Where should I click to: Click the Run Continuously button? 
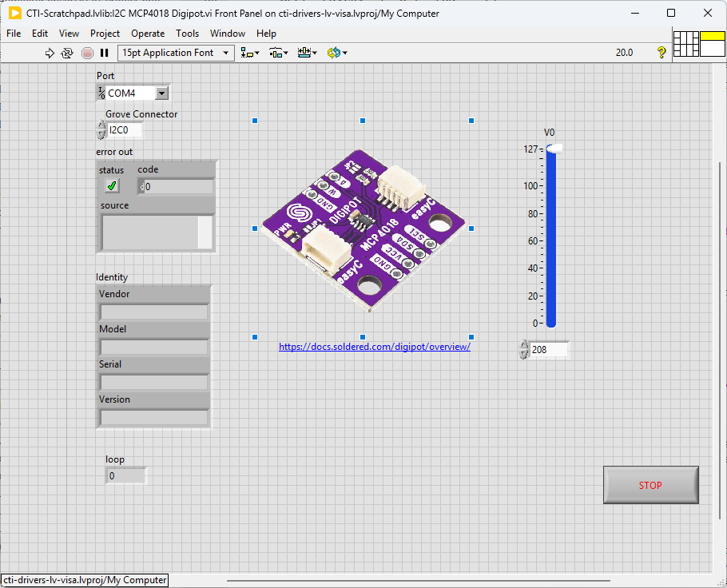(67, 53)
